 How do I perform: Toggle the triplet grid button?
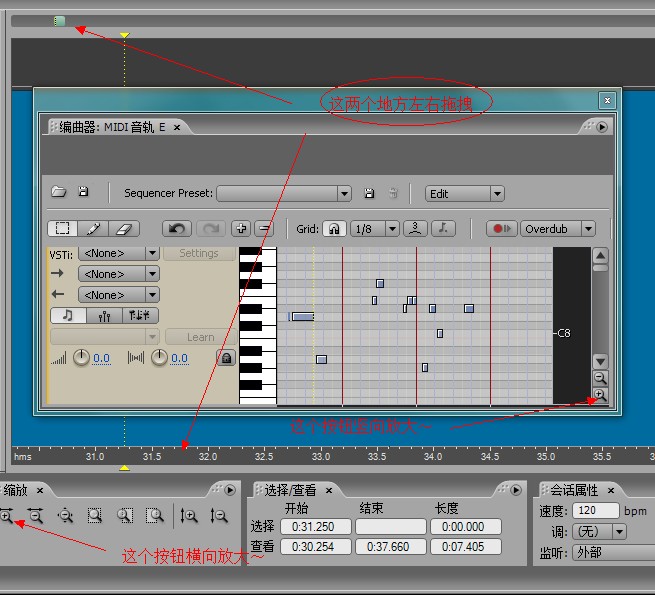click(415, 229)
